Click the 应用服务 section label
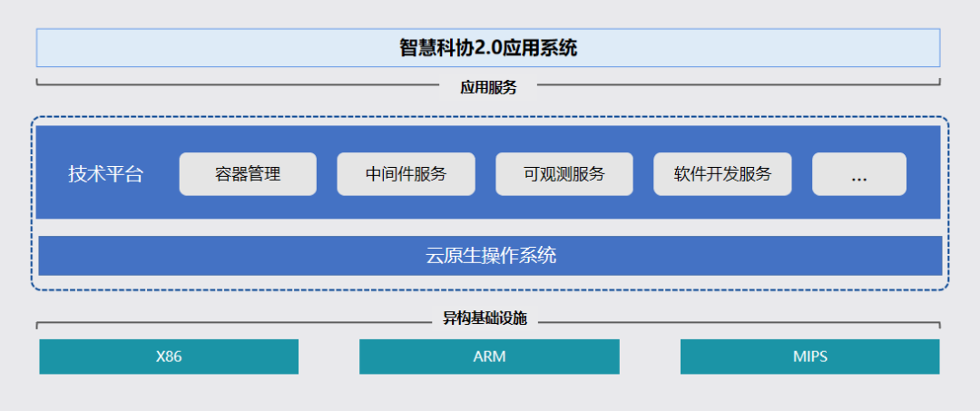The image size is (980, 411). point(488,87)
